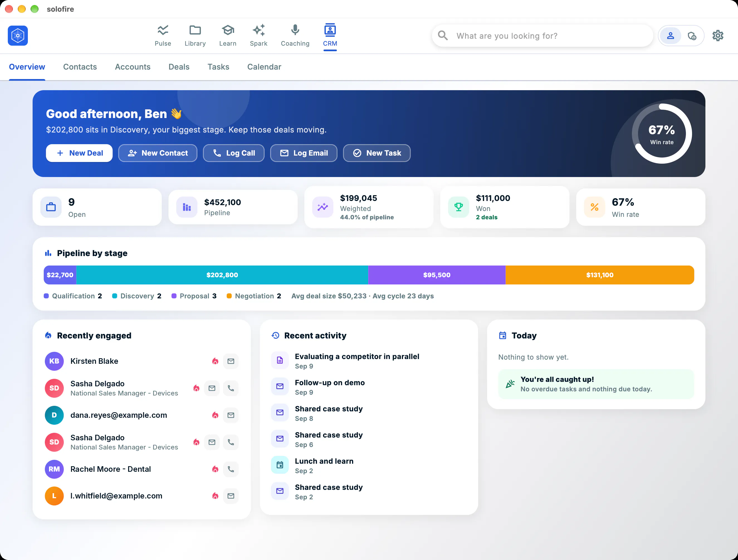The image size is (738, 560).
Task: Click the $131,100 Negotiation bar segment
Action: click(x=600, y=275)
